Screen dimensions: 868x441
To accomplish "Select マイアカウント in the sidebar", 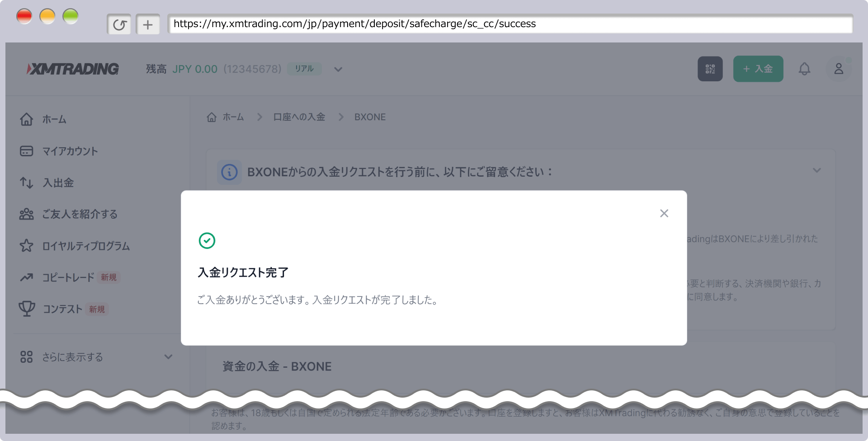I will (x=70, y=151).
